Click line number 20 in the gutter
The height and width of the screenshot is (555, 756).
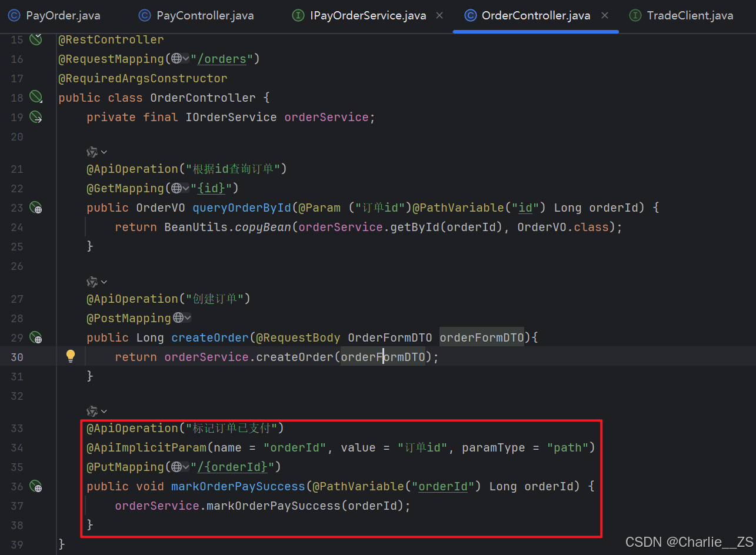coord(17,136)
